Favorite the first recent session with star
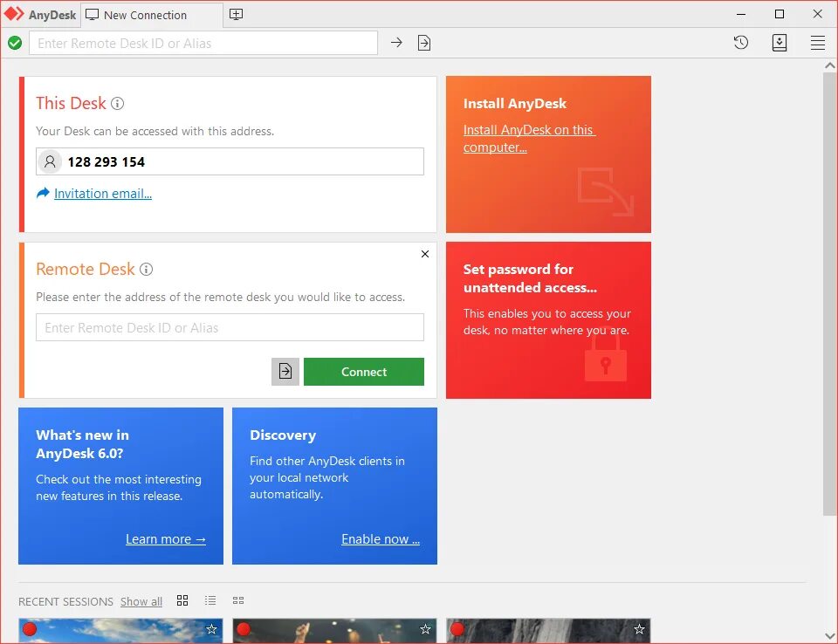Screen dimensions: 838x644 point(211,629)
